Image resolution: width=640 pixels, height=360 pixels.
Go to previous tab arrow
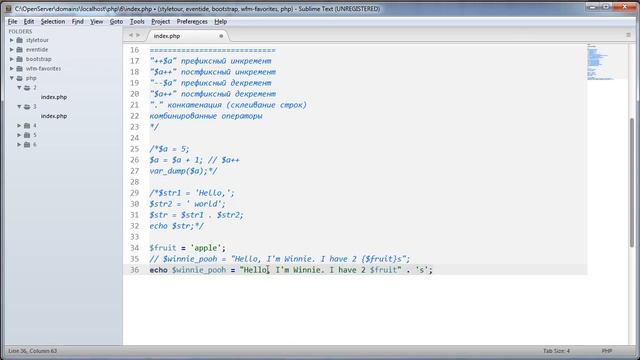[x=131, y=36]
